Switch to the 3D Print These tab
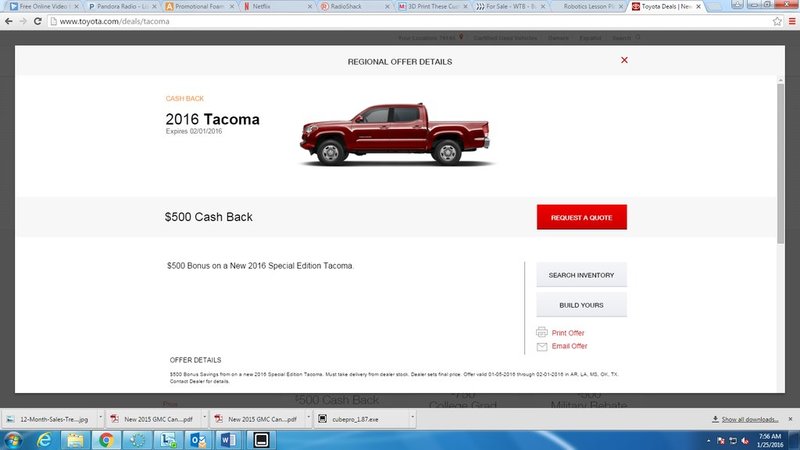800x450 pixels. [433, 7]
